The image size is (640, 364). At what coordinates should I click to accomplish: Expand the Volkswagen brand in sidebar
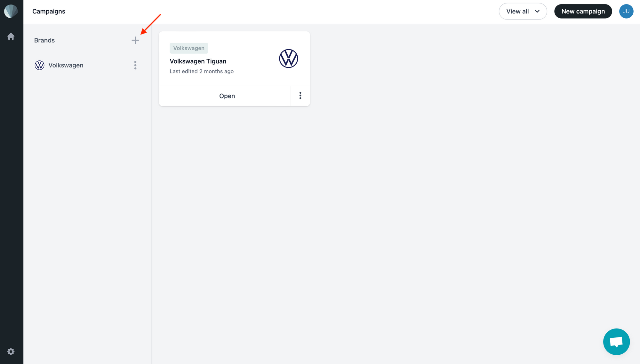point(66,65)
